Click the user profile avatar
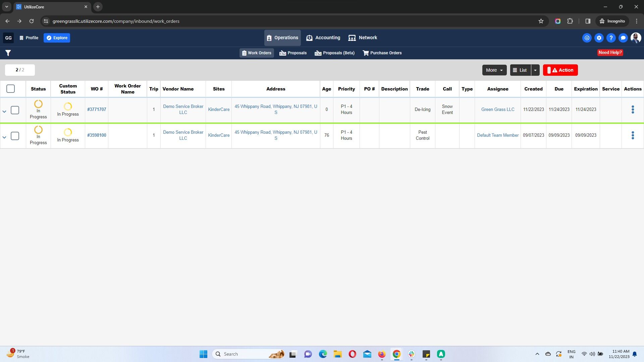Viewport: 644px width, 362px height. 636,38
